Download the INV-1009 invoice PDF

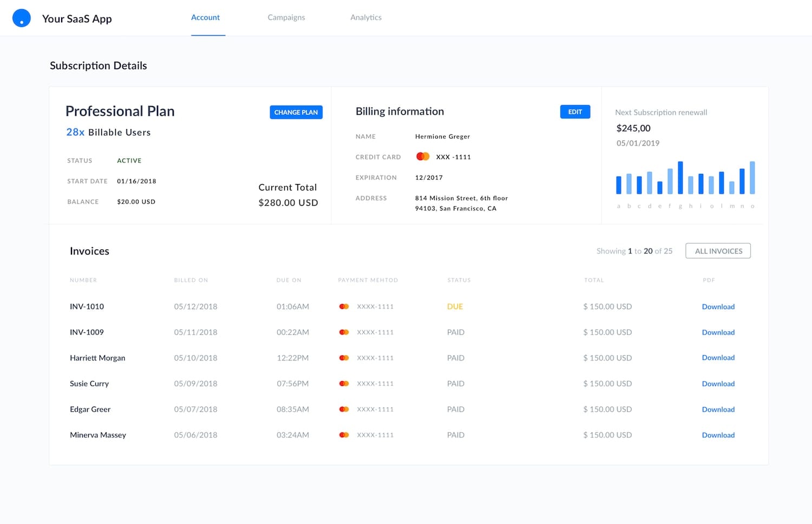point(718,332)
